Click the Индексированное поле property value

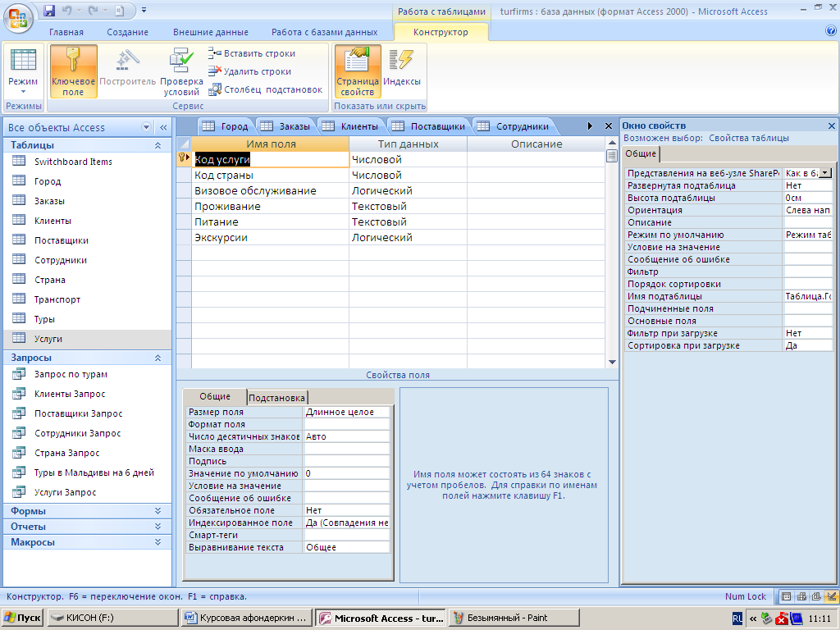[x=347, y=523]
